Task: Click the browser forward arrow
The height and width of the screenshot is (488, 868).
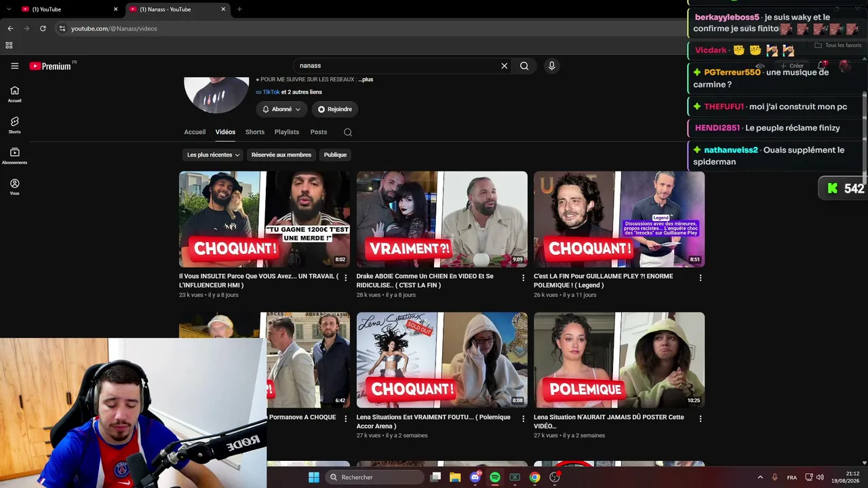Action: (x=26, y=28)
